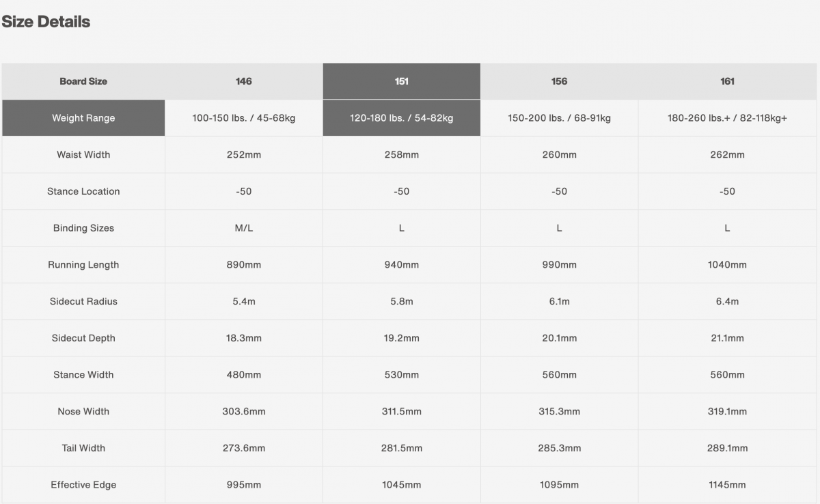This screenshot has height=504, width=820.
Task: Select the Binding Sizes row label
Action: pyautogui.click(x=83, y=228)
